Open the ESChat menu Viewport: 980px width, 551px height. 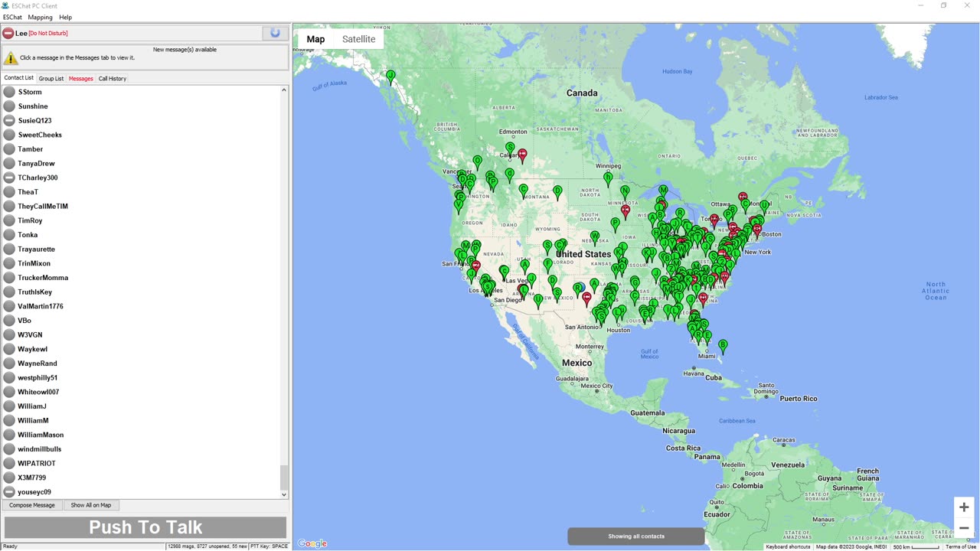(12, 17)
